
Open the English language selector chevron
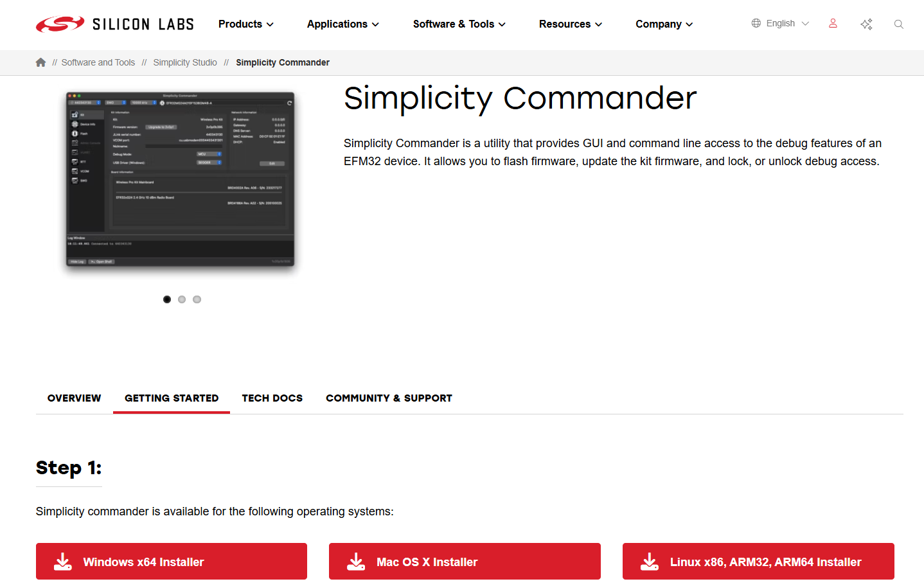806,23
